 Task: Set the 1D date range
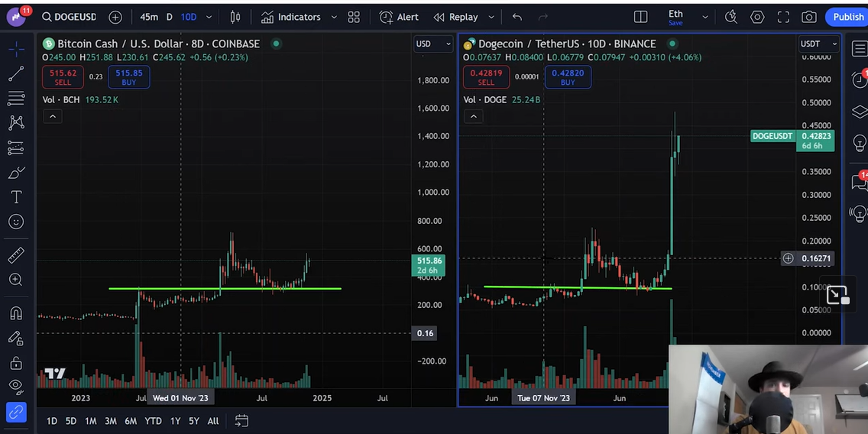pyautogui.click(x=51, y=421)
